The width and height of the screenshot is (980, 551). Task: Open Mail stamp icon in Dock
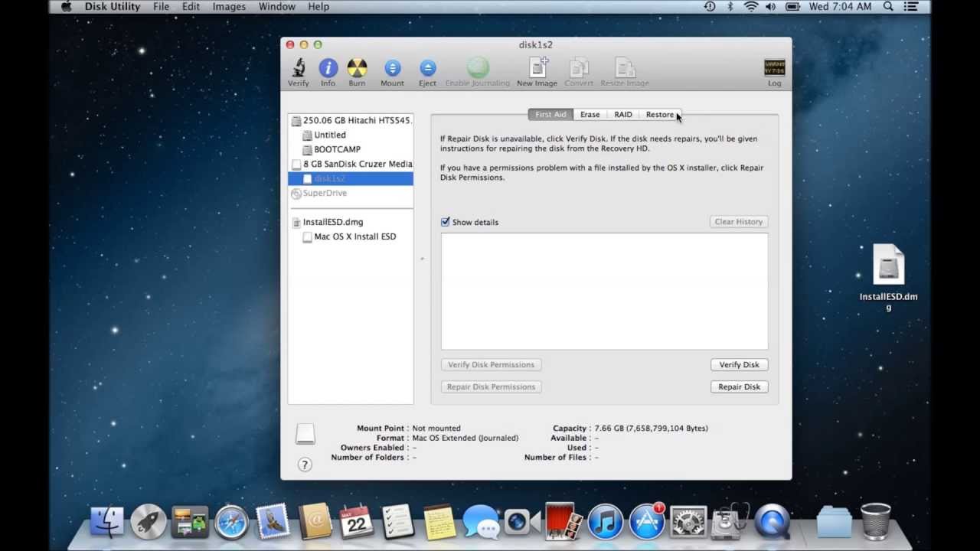(x=273, y=522)
